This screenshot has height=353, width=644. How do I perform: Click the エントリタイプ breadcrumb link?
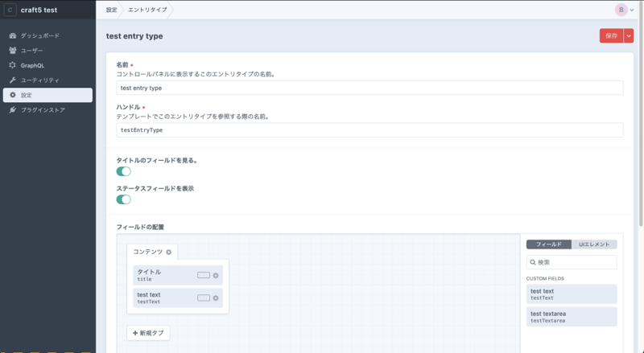[x=147, y=10]
